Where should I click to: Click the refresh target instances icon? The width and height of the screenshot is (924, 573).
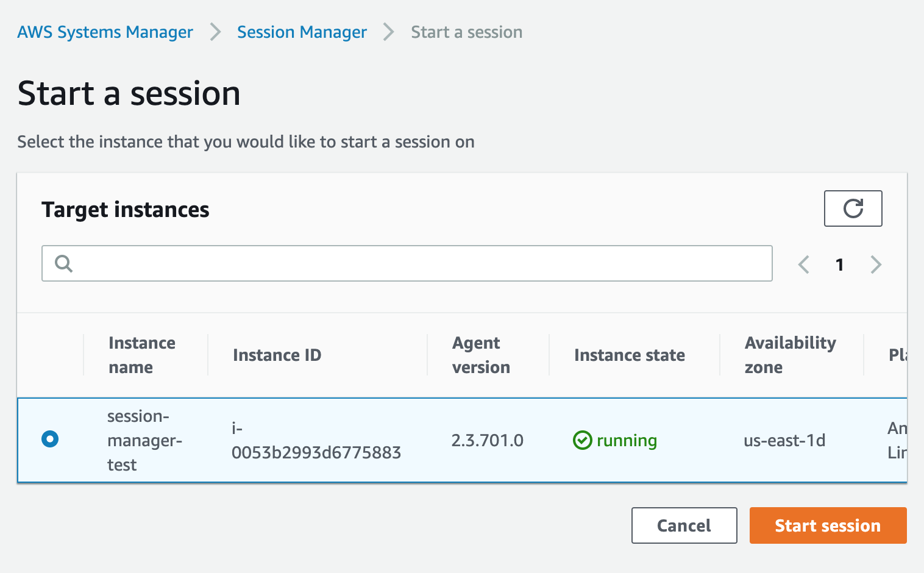point(853,208)
